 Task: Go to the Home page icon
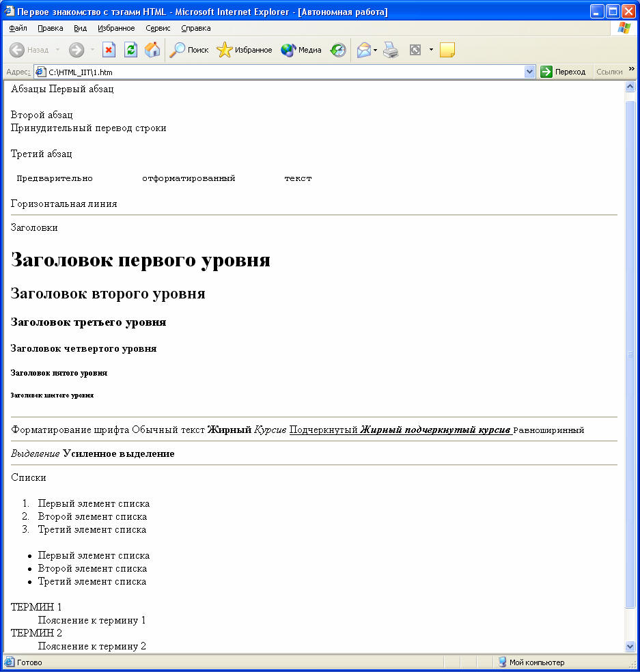tap(152, 50)
